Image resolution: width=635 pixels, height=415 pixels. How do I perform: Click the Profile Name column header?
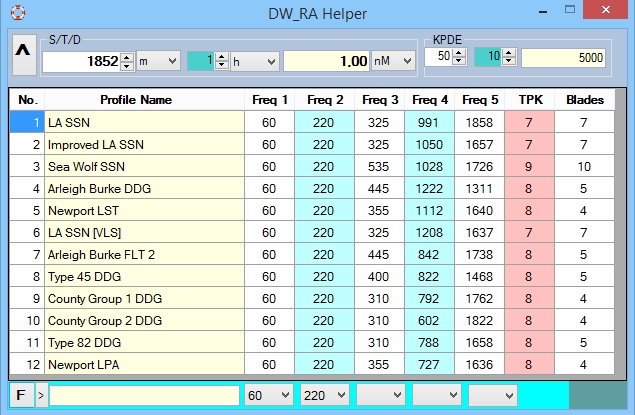click(136, 100)
